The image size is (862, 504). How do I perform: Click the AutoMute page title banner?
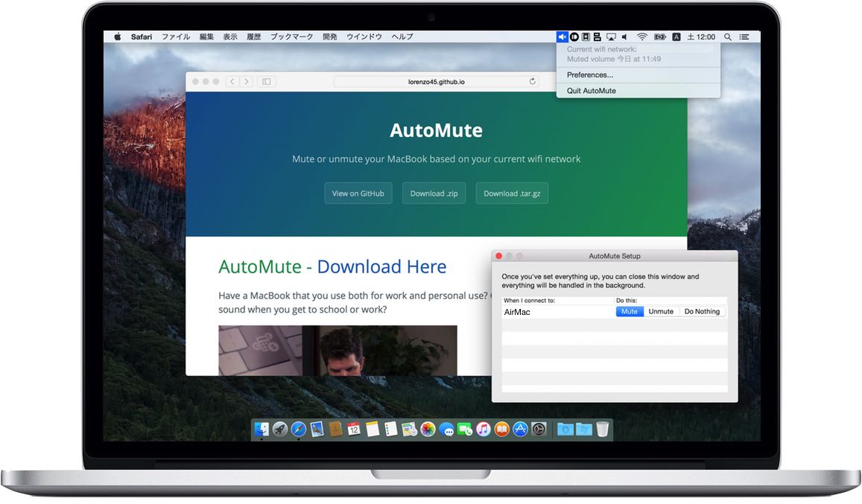436,130
